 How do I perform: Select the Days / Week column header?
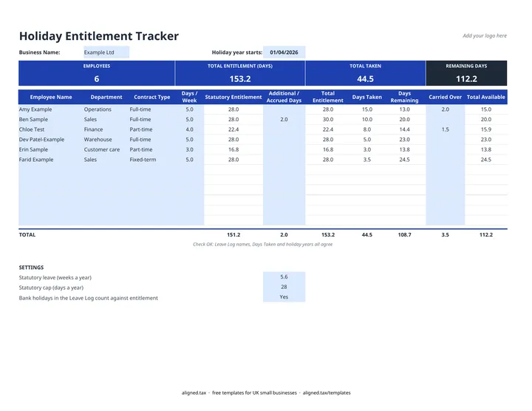(x=189, y=97)
